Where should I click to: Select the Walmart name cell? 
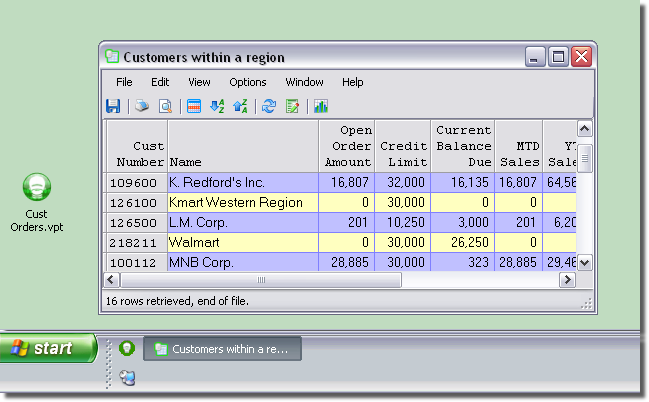(x=243, y=242)
